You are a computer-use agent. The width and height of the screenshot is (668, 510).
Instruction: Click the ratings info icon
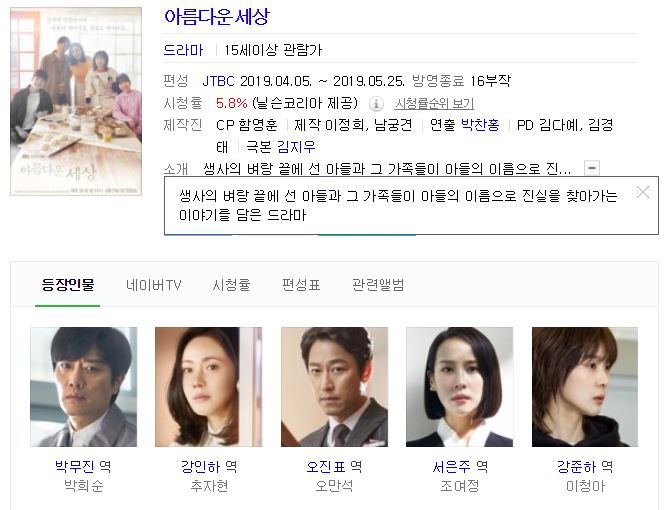376,104
